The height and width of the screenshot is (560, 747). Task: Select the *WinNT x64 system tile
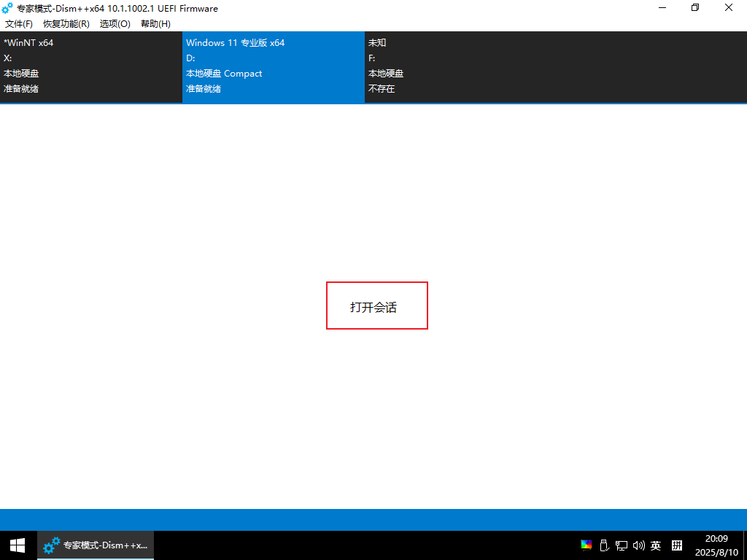tap(91, 67)
